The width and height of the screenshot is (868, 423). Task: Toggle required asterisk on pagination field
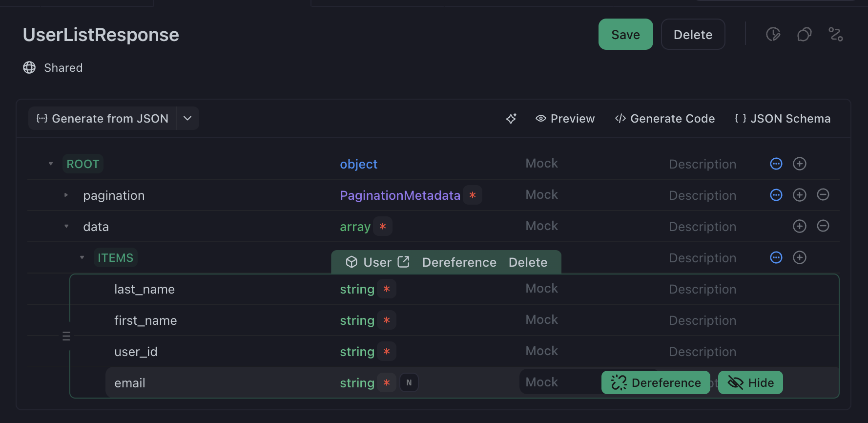(x=472, y=195)
